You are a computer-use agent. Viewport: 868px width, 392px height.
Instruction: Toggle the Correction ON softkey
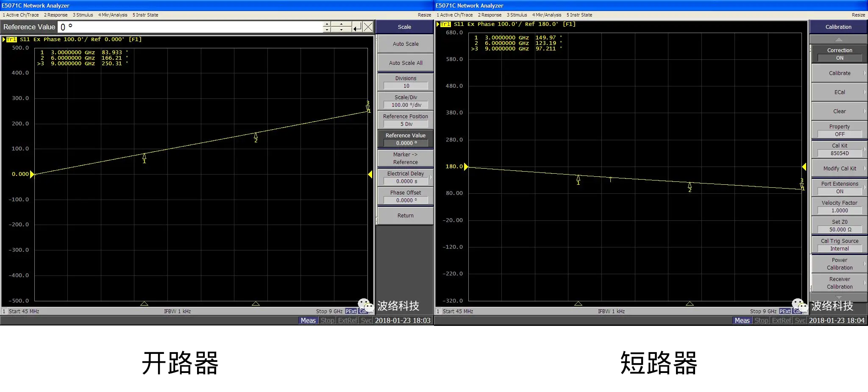[x=839, y=54]
